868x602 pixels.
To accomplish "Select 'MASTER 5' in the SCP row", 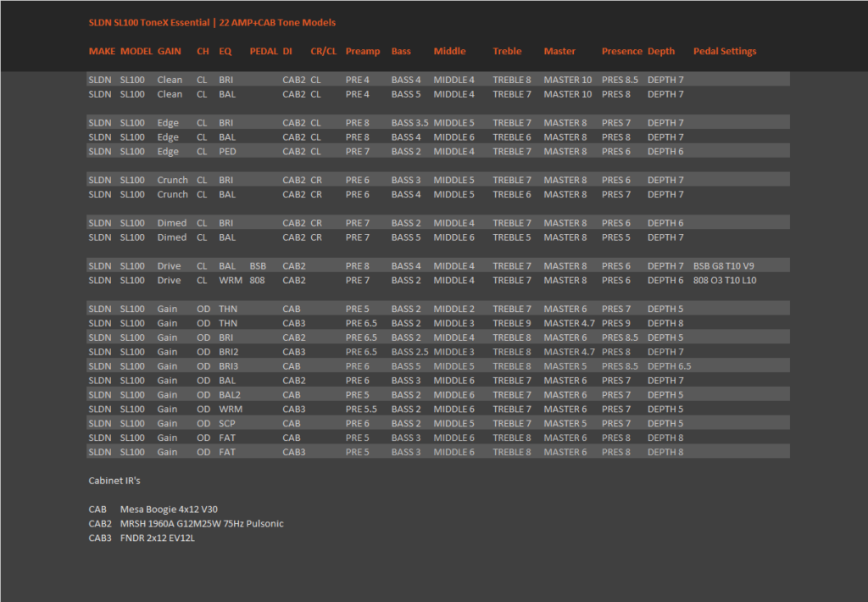I will 565,424.
